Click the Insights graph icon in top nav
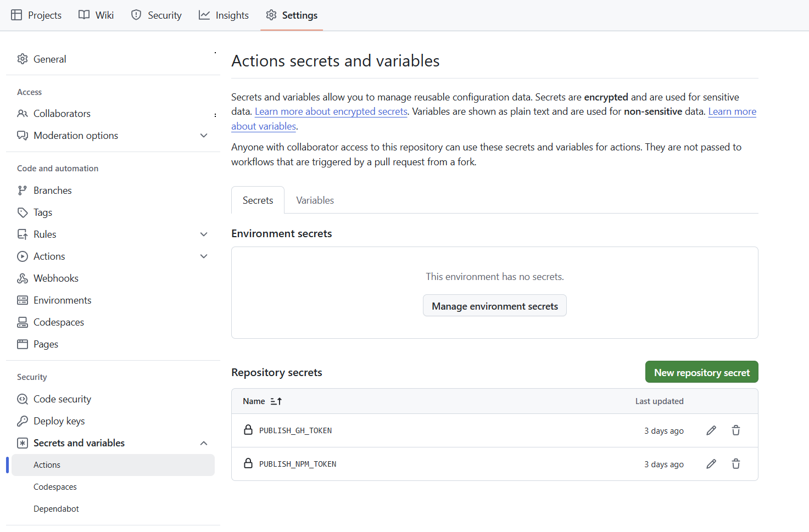Viewport: 809px width, 532px height. pos(204,15)
